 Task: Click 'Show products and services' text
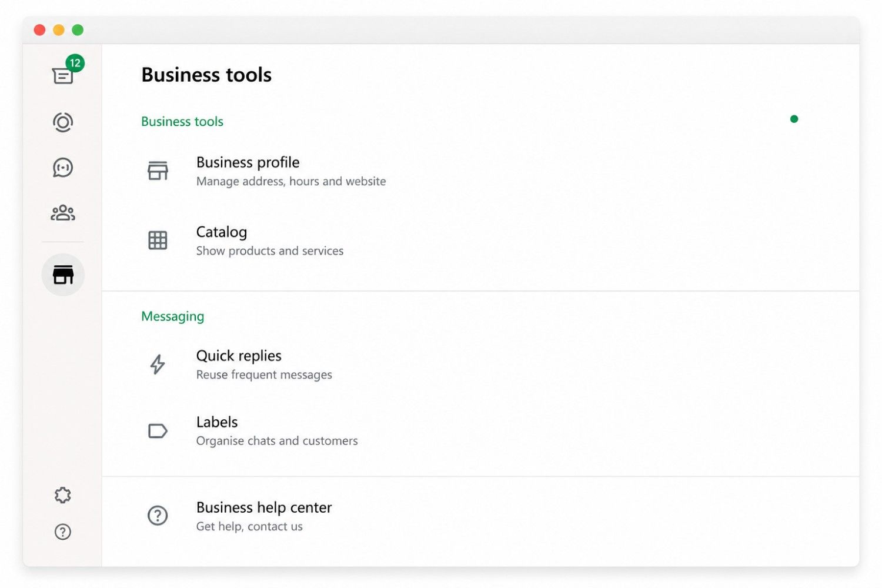pyautogui.click(x=270, y=250)
